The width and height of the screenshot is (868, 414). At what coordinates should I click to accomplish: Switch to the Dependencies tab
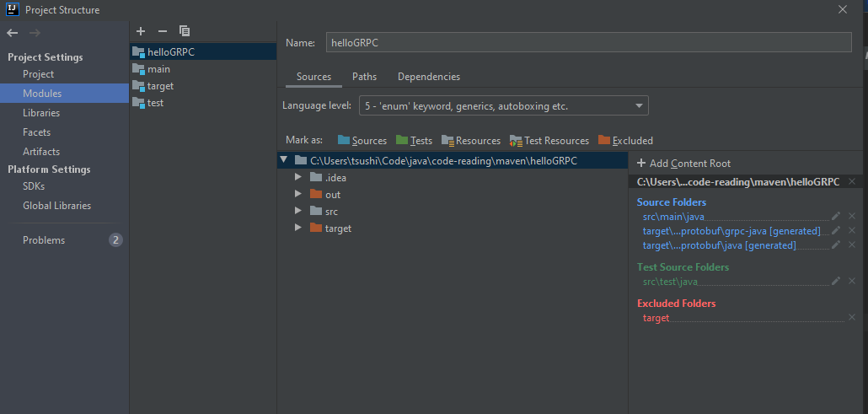(428, 77)
